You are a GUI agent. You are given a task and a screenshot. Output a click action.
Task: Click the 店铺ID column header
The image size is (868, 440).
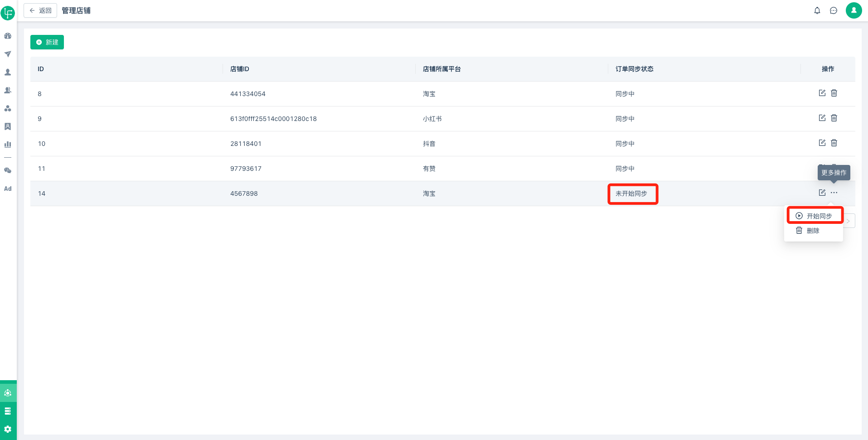point(240,69)
